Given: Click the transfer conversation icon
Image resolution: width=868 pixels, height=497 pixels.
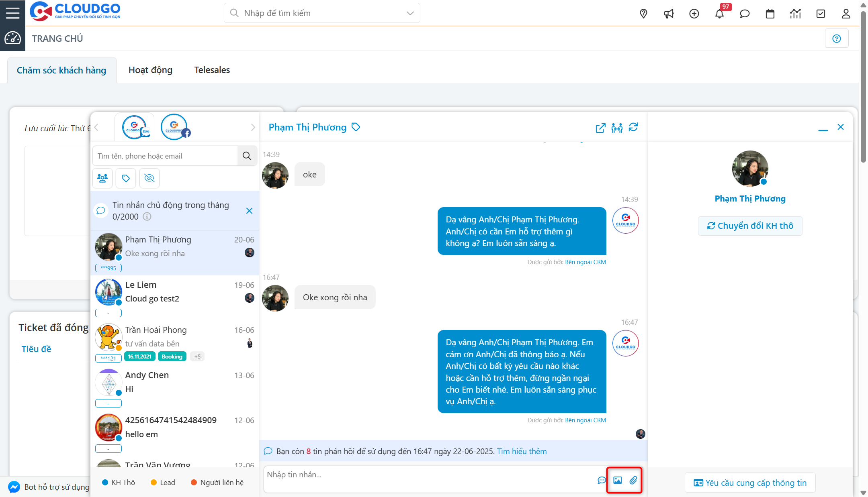Looking at the screenshot, I should (x=617, y=128).
